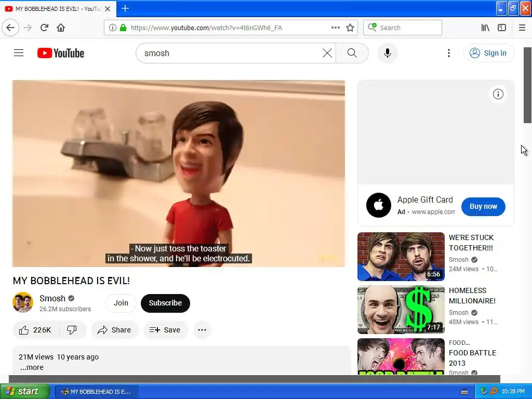The width and height of the screenshot is (532, 399).
Task: Open YouTube settings three-dot menu
Action: point(448,53)
